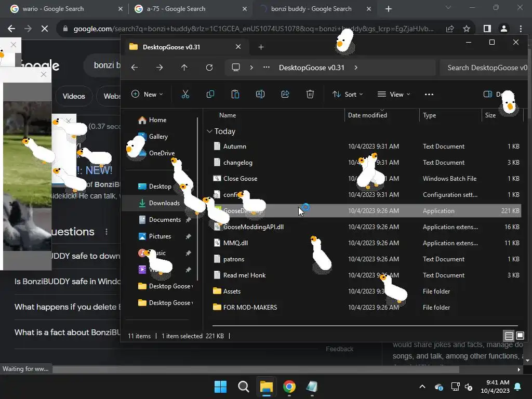Expand breadcrumb chevron after This PC icon
Image resolution: width=532 pixels, height=399 pixels.
tap(251, 68)
